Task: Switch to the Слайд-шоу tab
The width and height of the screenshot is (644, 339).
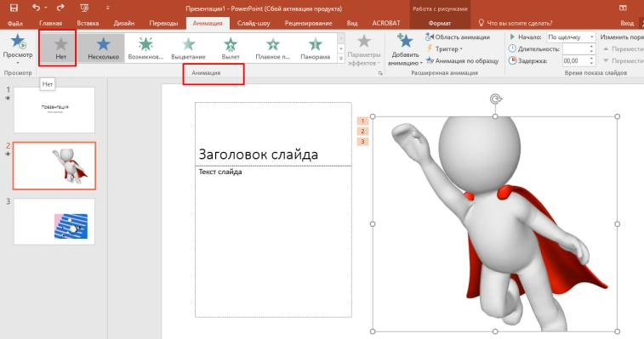Action: 254,23
